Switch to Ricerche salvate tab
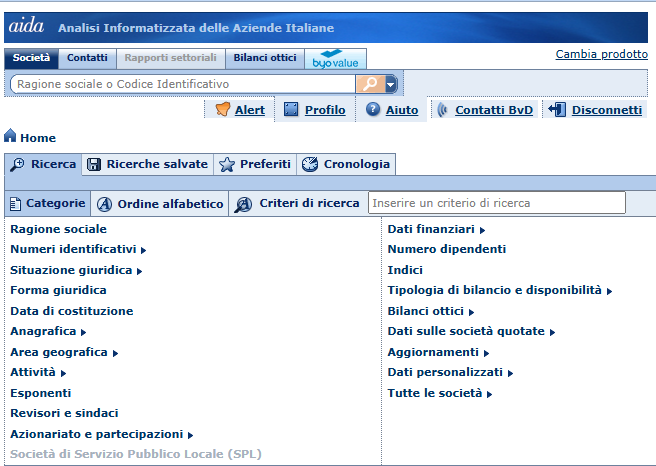 pos(147,164)
